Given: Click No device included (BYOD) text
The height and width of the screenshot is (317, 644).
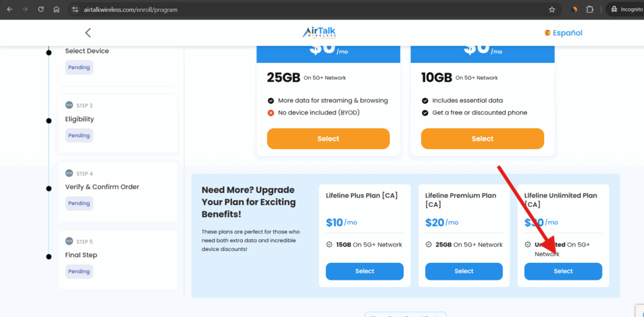Looking at the screenshot, I should click(x=319, y=113).
